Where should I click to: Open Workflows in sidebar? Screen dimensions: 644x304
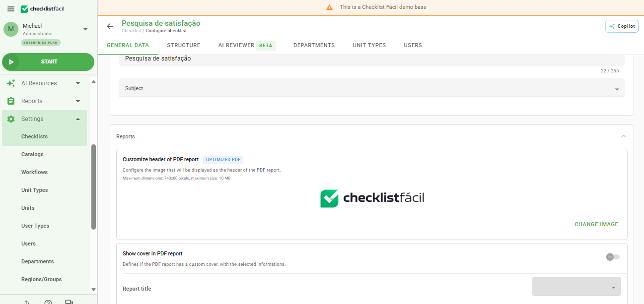tap(34, 172)
